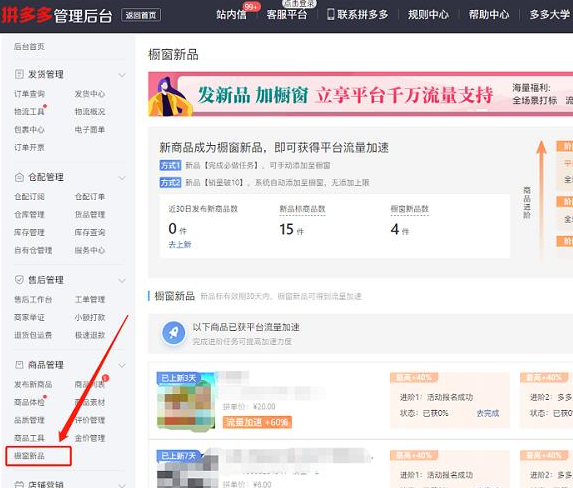The width and height of the screenshot is (573, 488).
Task: Open 库存管理 in the sidebar
Action: [x=29, y=232]
